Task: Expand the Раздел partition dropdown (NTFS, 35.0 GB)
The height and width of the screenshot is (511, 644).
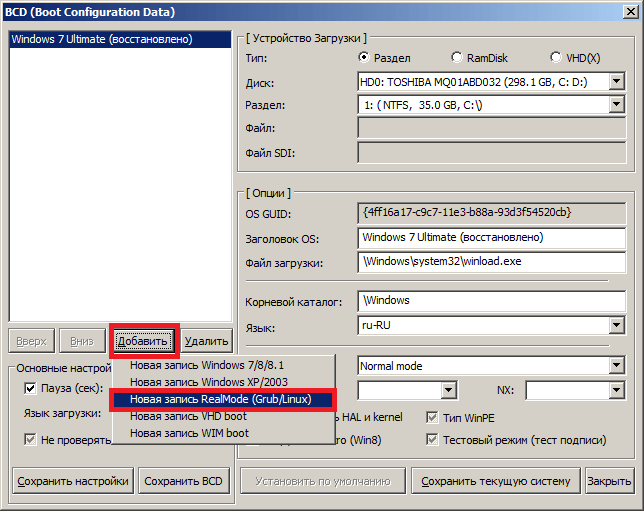Action: point(617,104)
